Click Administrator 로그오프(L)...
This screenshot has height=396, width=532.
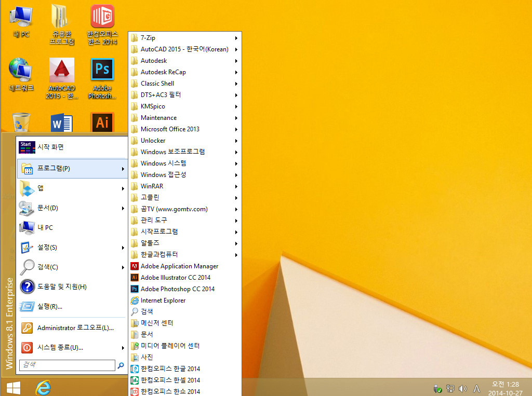72,328
